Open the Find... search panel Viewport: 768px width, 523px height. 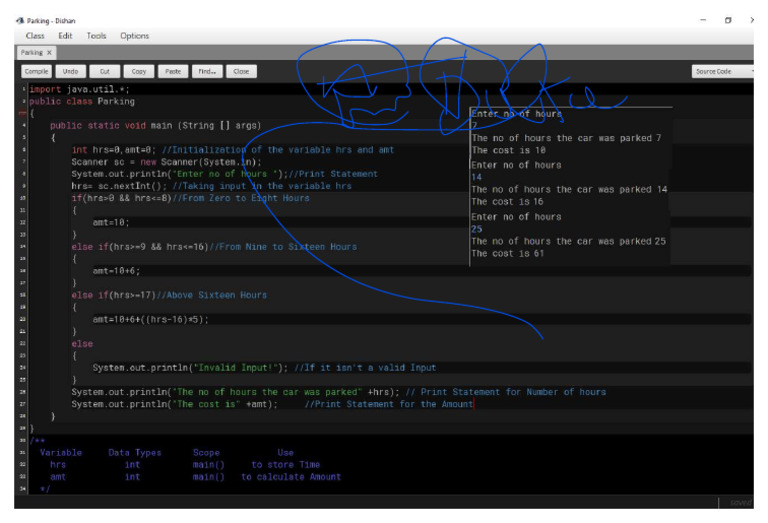(207, 72)
